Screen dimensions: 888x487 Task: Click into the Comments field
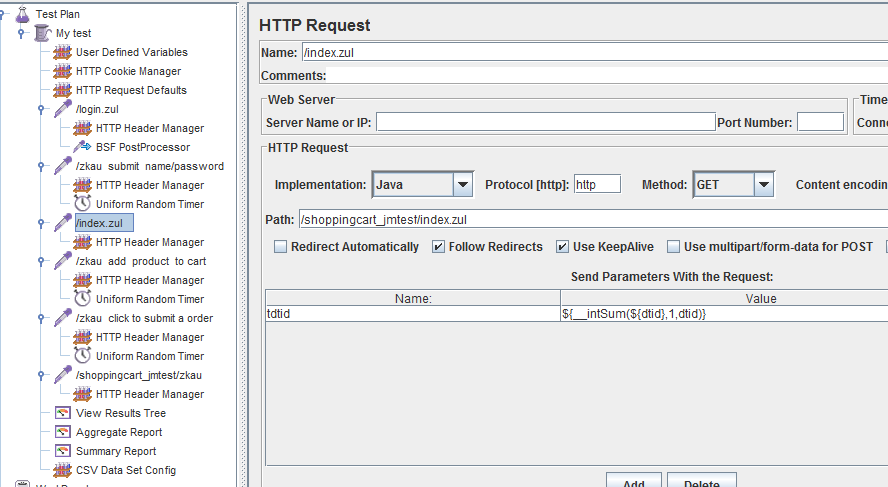[607, 75]
